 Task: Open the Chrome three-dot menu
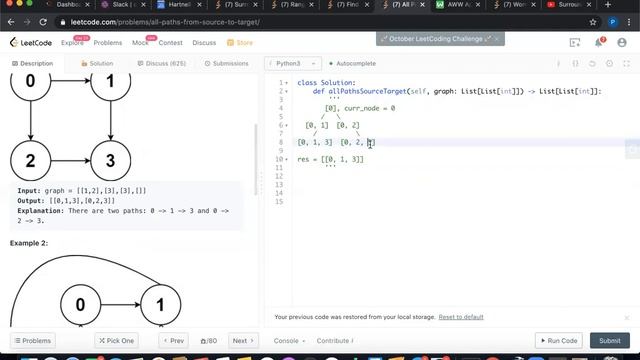[629, 22]
